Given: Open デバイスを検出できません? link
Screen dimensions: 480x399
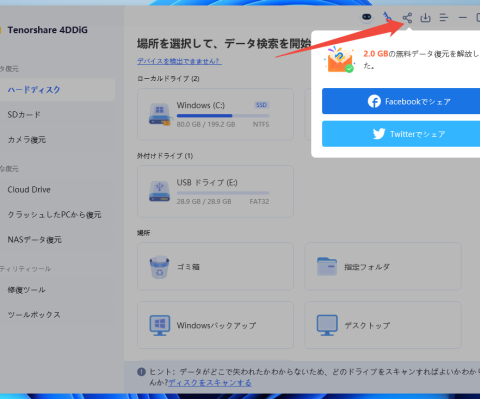Looking at the screenshot, I should tap(179, 61).
